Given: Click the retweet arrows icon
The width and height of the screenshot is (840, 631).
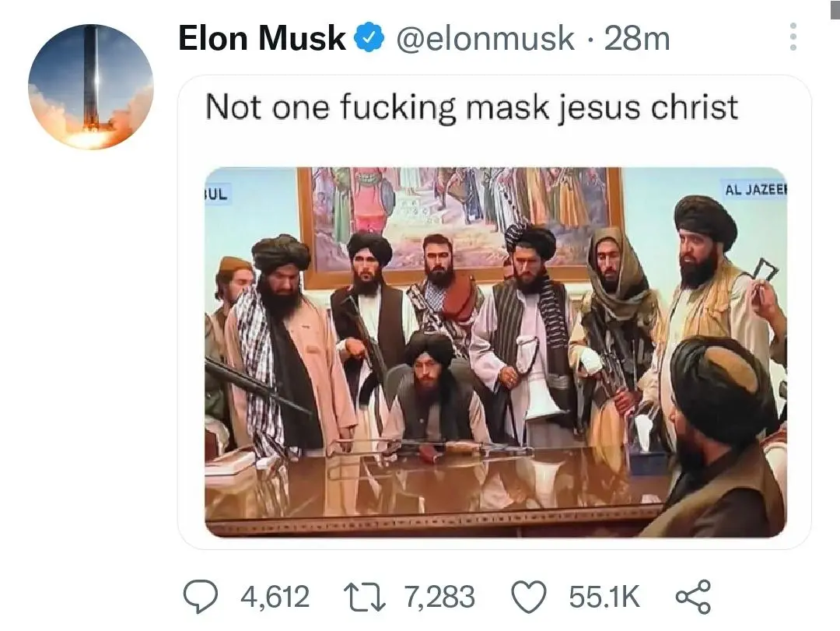Looking at the screenshot, I should pyautogui.click(x=366, y=597).
